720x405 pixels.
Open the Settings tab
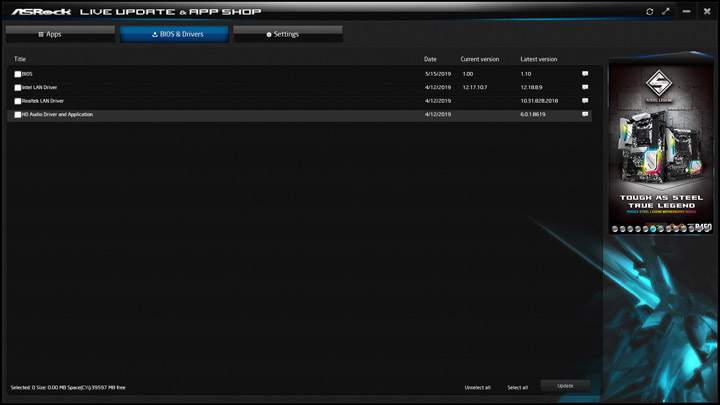pyautogui.click(x=288, y=34)
